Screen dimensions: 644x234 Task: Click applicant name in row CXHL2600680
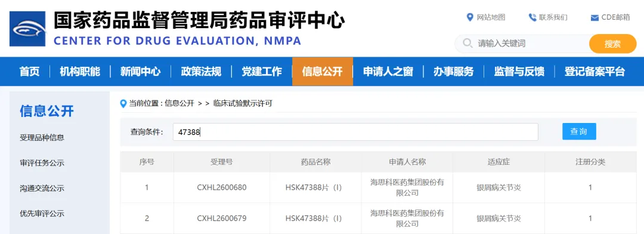click(407, 187)
